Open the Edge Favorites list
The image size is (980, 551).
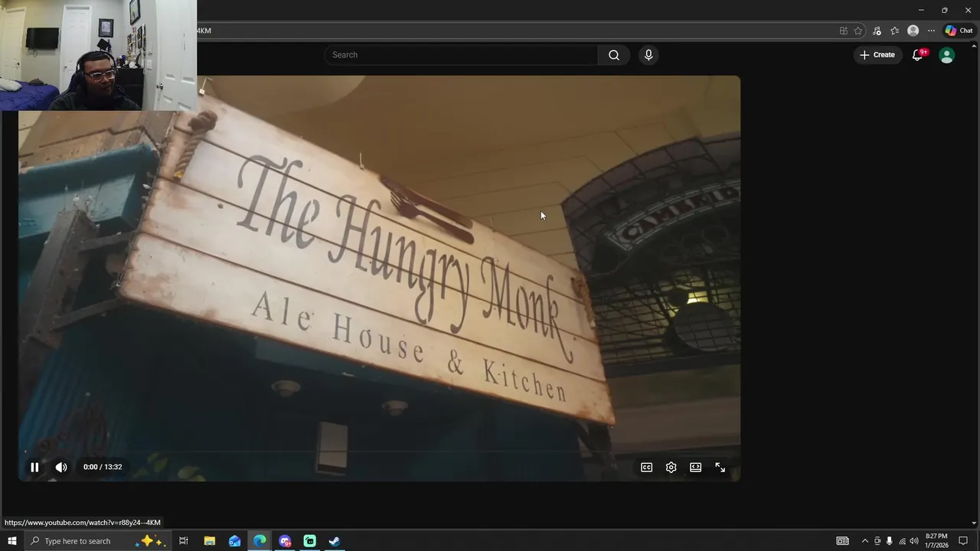coord(894,31)
